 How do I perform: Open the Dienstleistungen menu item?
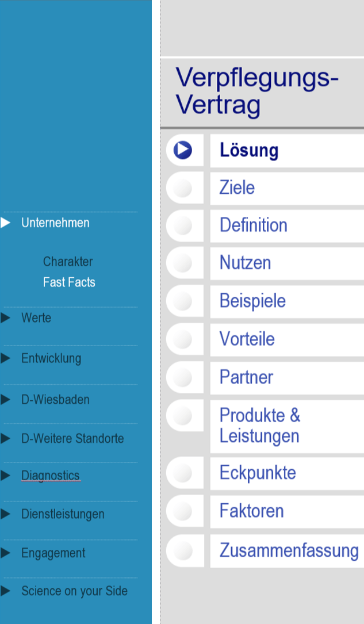[63, 514]
